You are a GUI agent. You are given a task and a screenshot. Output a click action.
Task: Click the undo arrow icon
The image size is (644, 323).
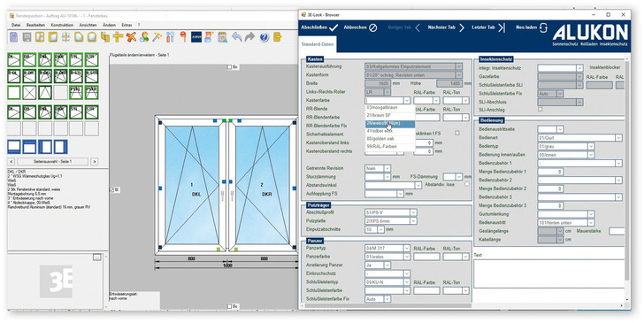(x=237, y=37)
